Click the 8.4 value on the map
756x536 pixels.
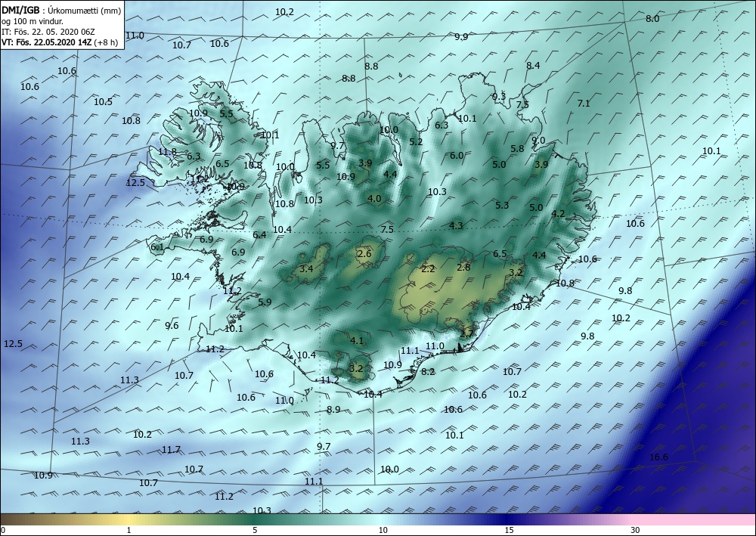click(533, 66)
